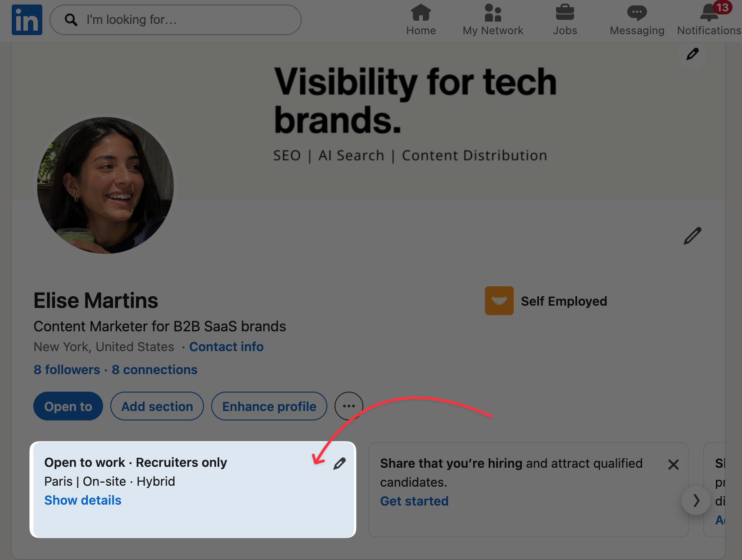Open the Self Employed experience link
The image size is (742, 560).
pos(564,301)
